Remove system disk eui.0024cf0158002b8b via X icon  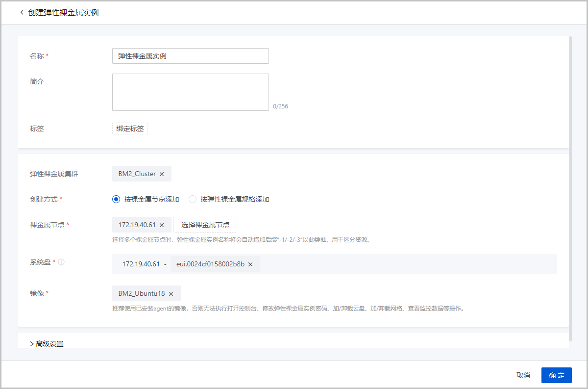pos(250,264)
